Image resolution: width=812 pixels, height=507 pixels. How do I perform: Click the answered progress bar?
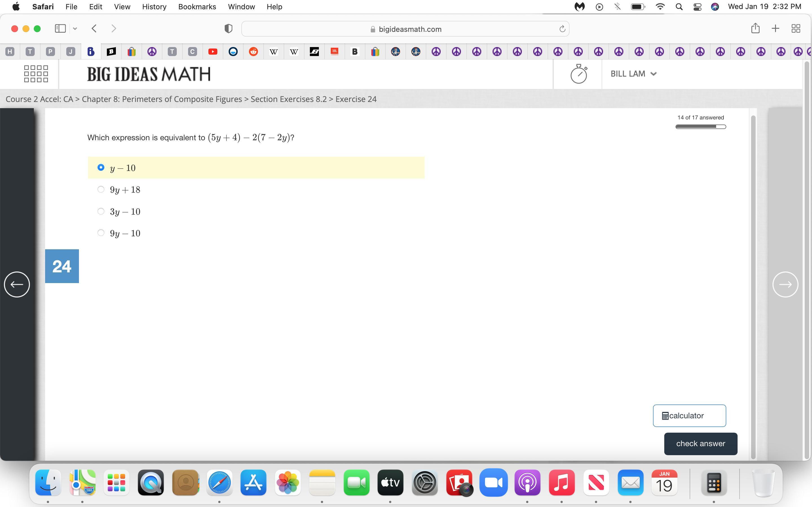(x=700, y=127)
